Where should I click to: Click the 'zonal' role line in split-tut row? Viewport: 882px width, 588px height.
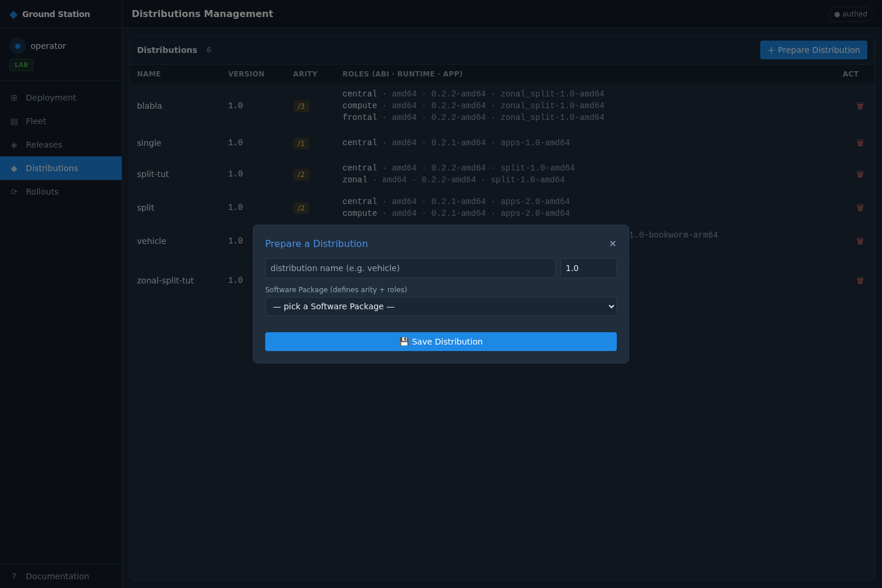[453, 180]
